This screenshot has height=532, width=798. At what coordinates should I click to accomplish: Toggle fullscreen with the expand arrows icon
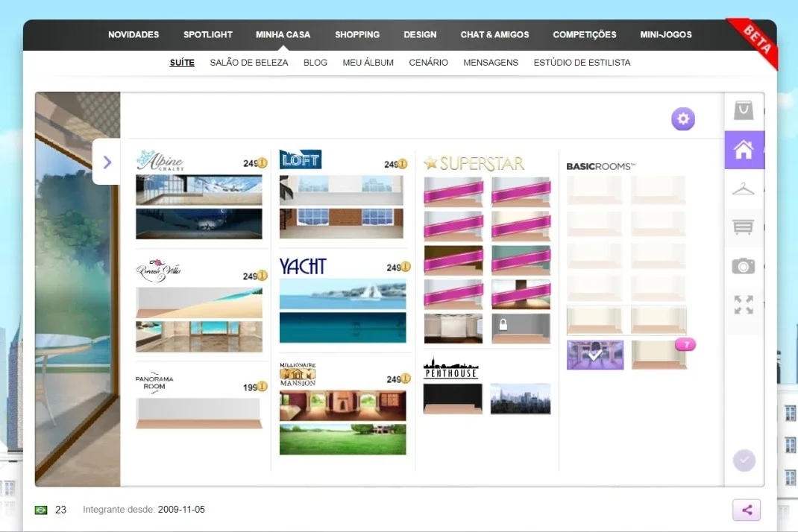[744, 305]
